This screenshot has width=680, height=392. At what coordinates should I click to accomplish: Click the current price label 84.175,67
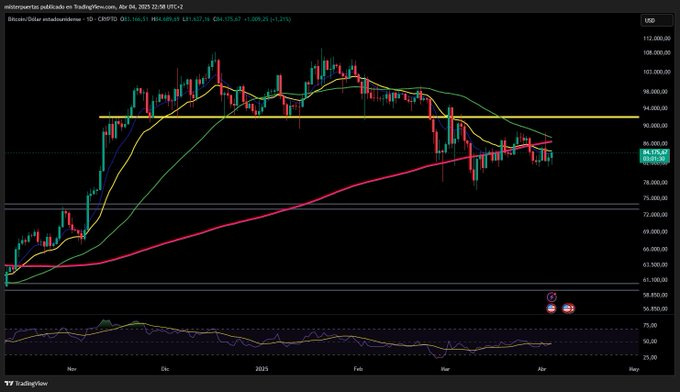click(655, 153)
